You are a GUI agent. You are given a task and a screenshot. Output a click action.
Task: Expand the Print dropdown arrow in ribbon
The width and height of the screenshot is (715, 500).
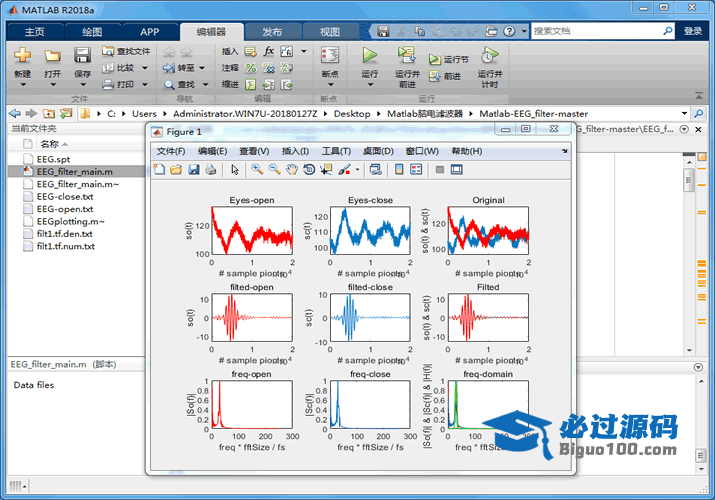pos(145,84)
